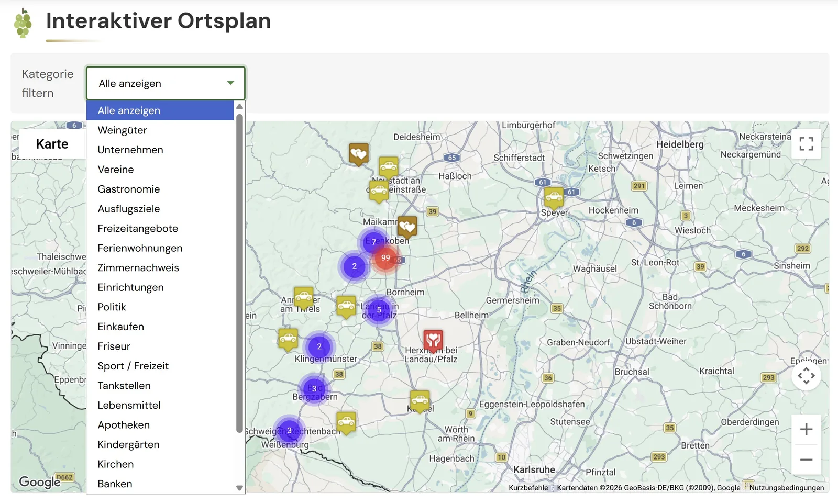
Task: Click the dropdown scroll up arrow
Action: click(x=239, y=106)
